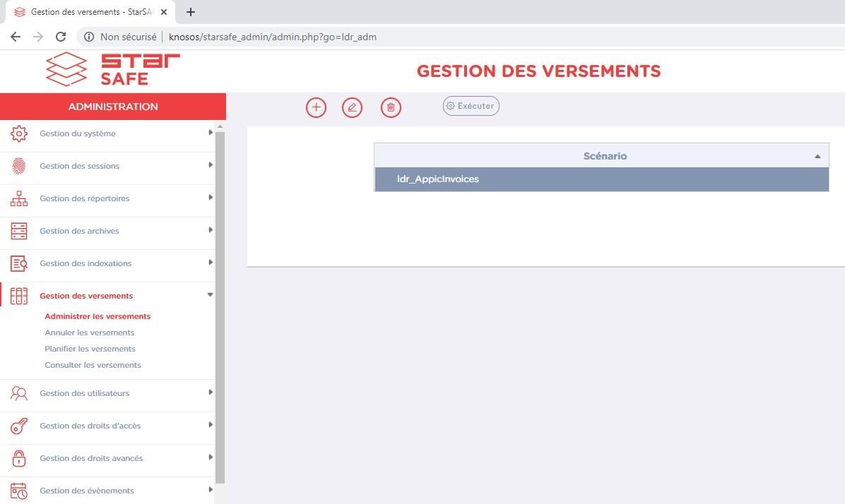Click the Gestion du système gear icon
The height and width of the screenshot is (504, 845).
(x=19, y=133)
